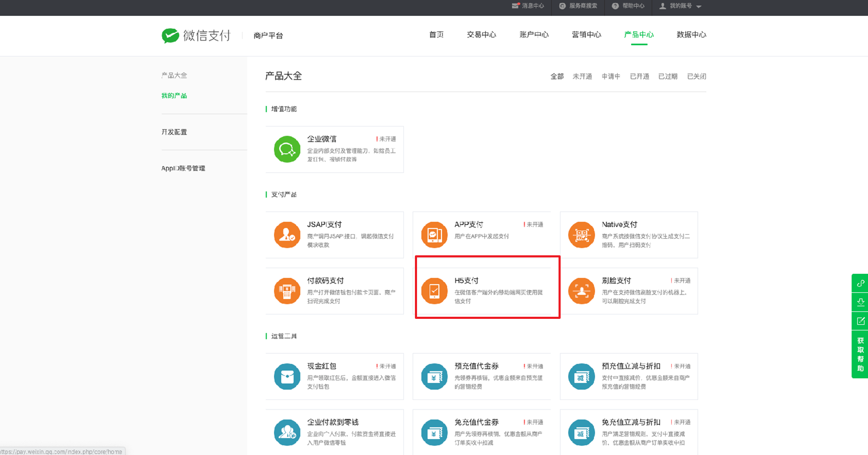Image resolution: width=868 pixels, height=455 pixels.
Task: Select the APP支付 product icon
Action: tap(435, 235)
